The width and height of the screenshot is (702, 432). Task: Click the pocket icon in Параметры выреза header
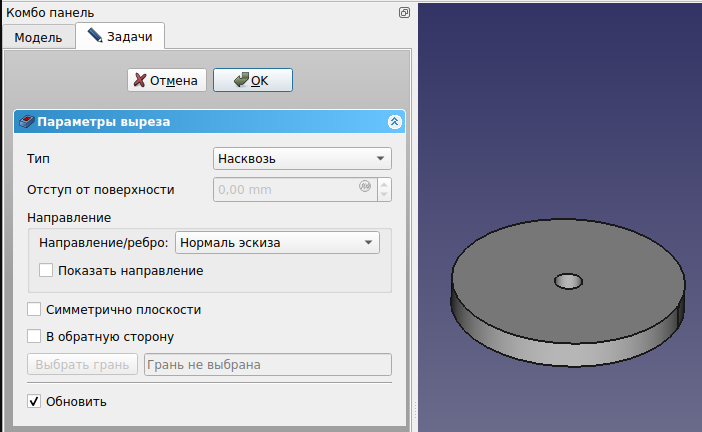pyautogui.click(x=27, y=122)
